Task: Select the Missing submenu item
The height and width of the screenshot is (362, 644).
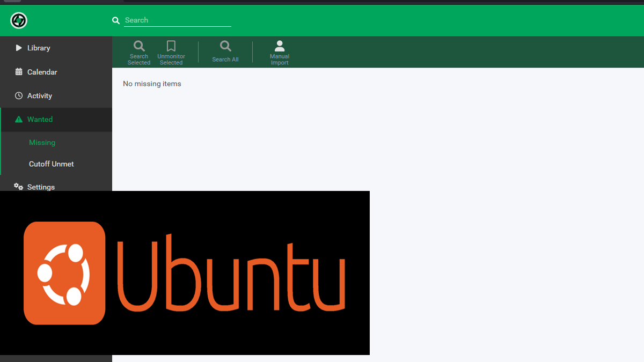Action: point(42,143)
